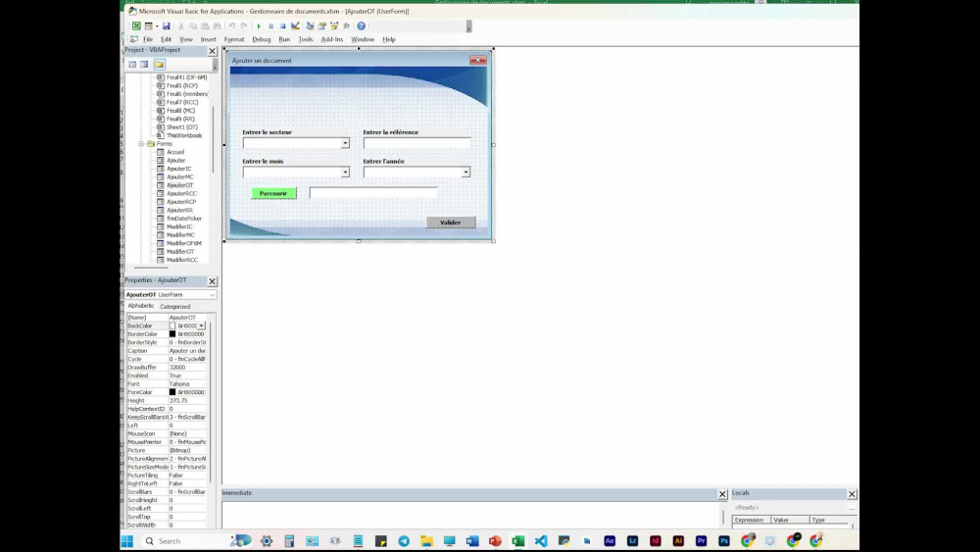Image resolution: width=980 pixels, height=552 pixels.
Task: Open the View menu
Action: click(x=186, y=39)
